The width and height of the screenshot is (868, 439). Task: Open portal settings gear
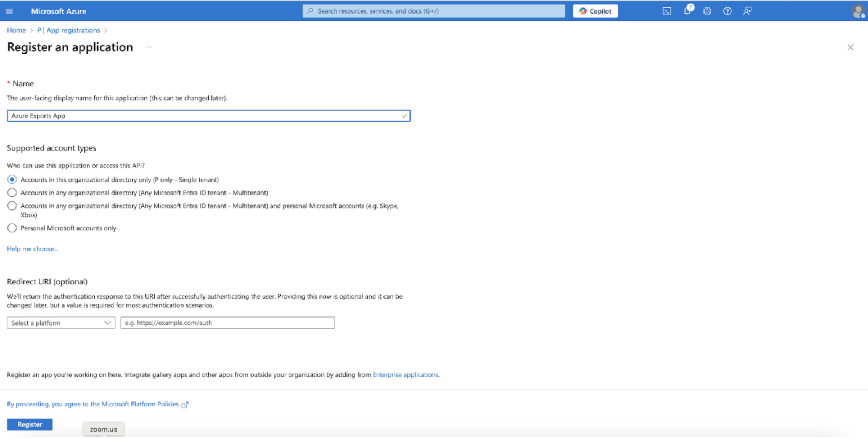coord(707,11)
